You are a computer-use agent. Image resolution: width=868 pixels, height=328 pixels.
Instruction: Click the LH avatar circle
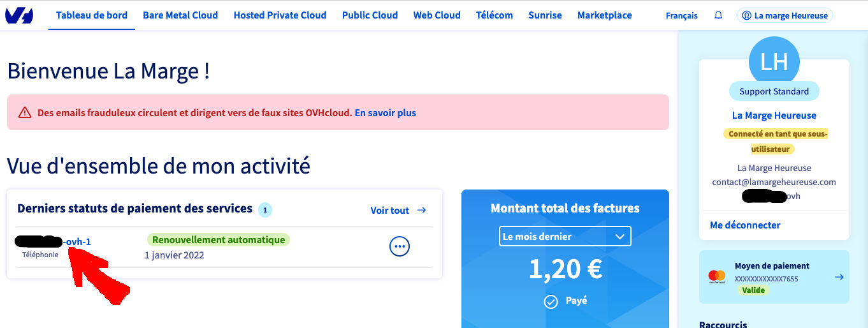pos(774,61)
